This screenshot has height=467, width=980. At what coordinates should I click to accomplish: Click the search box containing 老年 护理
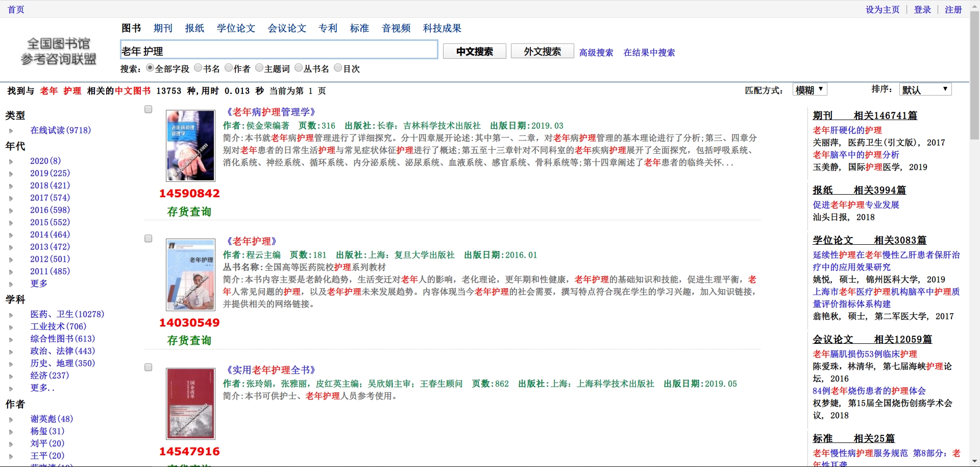(x=279, y=50)
